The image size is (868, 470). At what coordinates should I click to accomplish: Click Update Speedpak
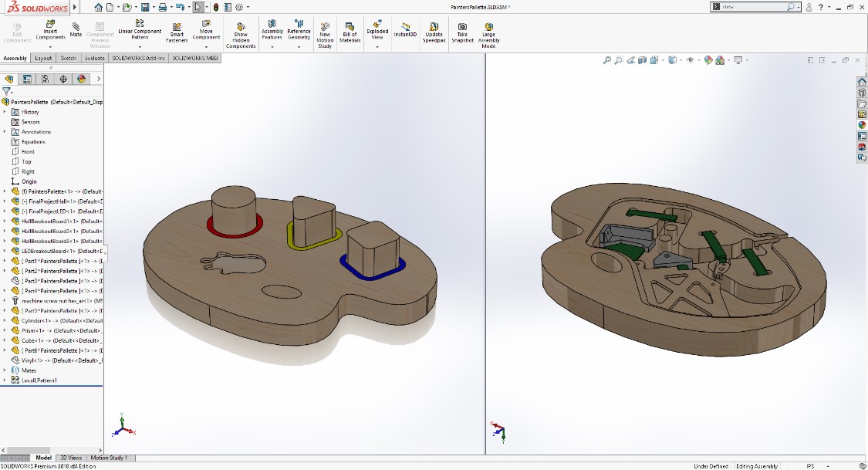tap(434, 33)
